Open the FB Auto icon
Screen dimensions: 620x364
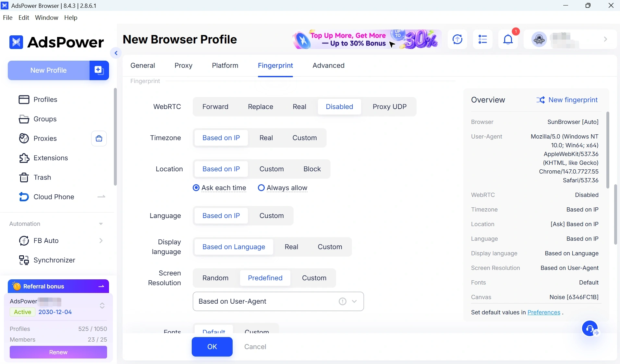pos(24,241)
